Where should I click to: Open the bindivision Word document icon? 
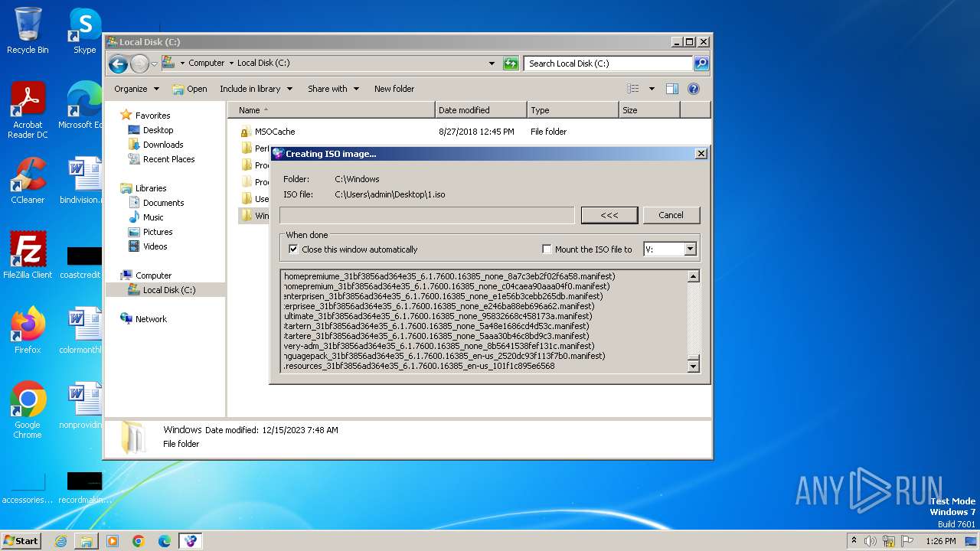83,181
